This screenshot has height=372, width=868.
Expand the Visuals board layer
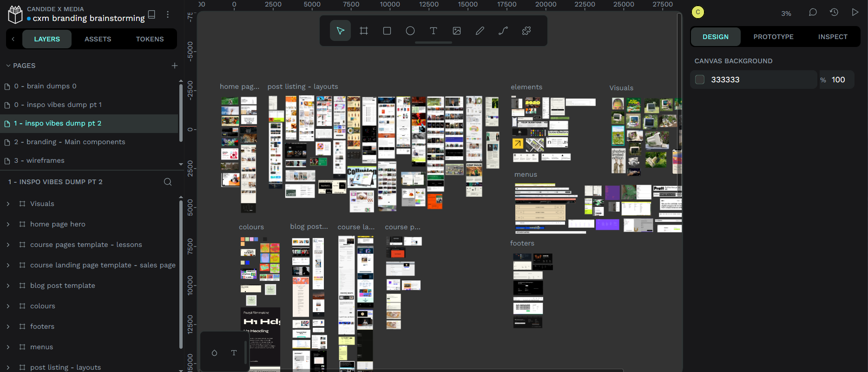click(x=8, y=204)
